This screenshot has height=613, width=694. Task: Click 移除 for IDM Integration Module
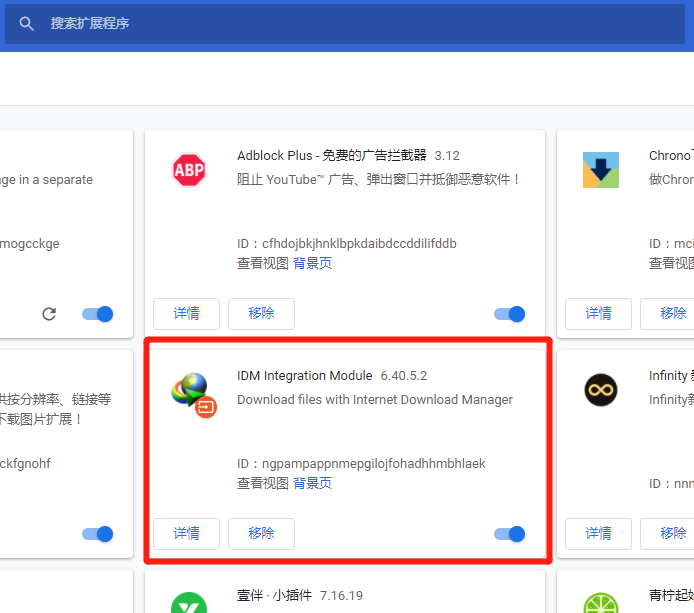point(261,534)
